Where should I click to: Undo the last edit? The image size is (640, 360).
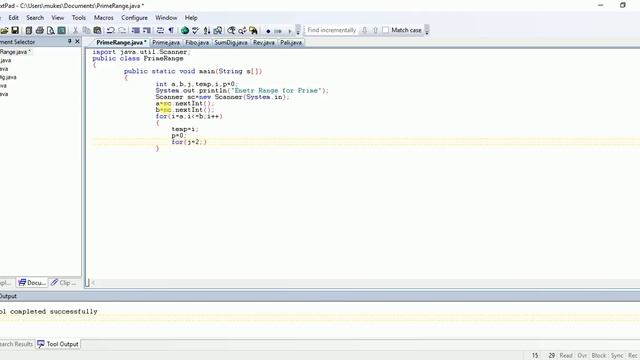pos(111,31)
